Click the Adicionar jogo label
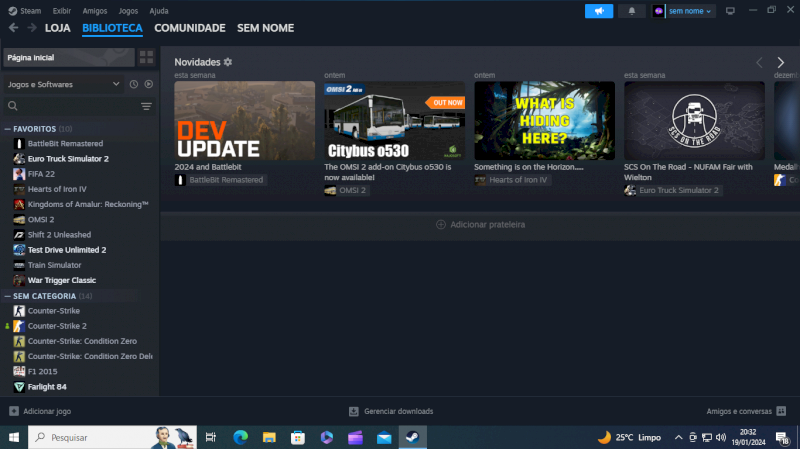 click(x=47, y=411)
